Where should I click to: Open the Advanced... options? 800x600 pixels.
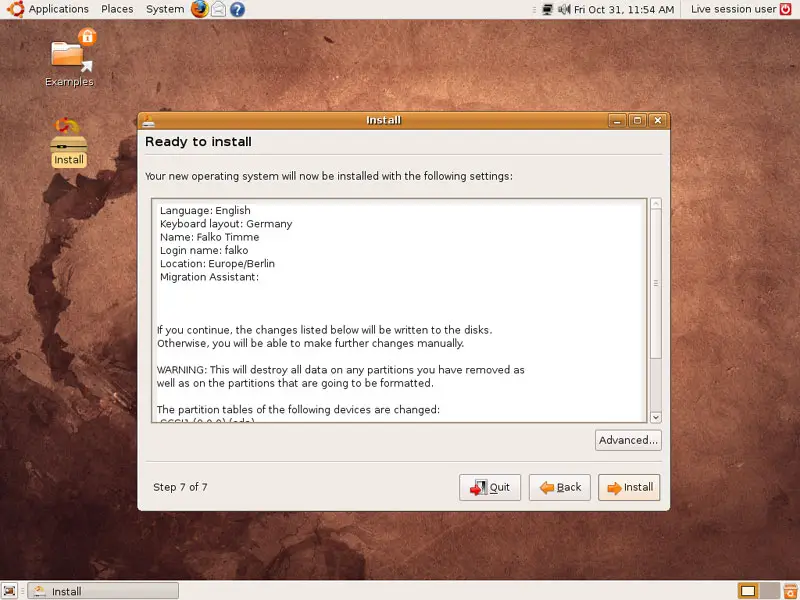tap(628, 440)
